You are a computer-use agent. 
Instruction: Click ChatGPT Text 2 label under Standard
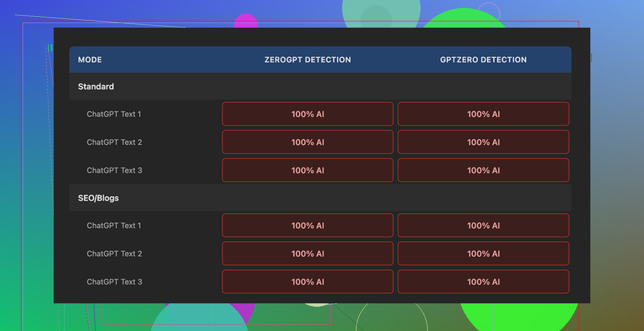pyautogui.click(x=114, y=142)
